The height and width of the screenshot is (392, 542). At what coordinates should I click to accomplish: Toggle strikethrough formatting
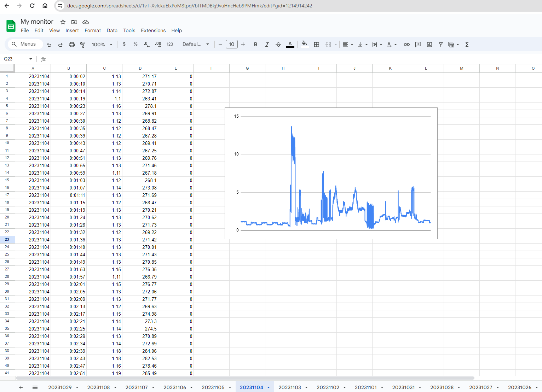coord(278,44)
